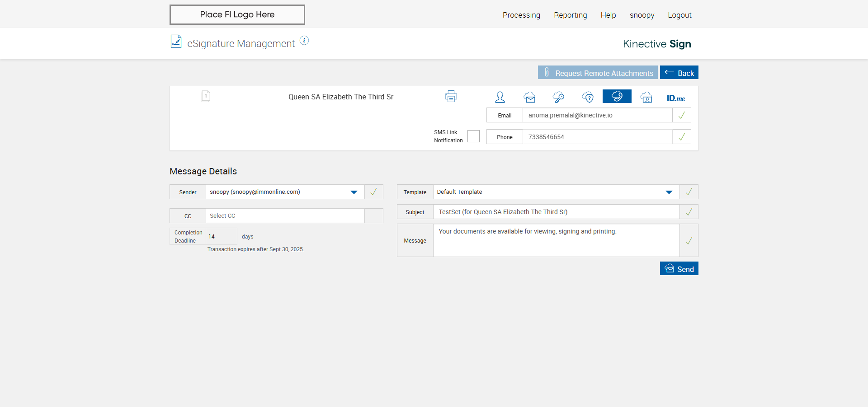Click the Send button
This screenshot has width=868, height=407.
[679, 269]
